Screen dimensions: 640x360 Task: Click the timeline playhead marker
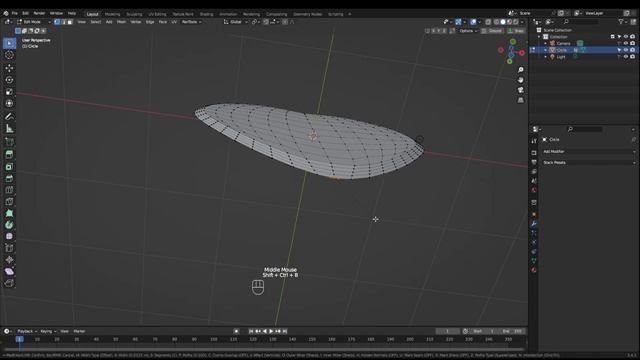(19, 339)
